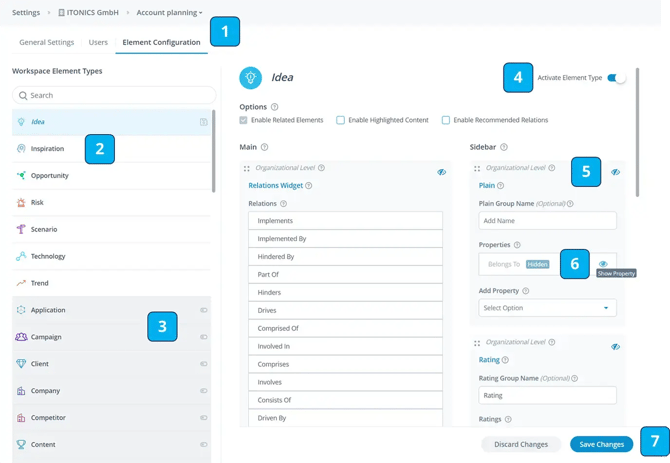Click the element type Search field
Screen dimensions: 670x463
[114, 95]
